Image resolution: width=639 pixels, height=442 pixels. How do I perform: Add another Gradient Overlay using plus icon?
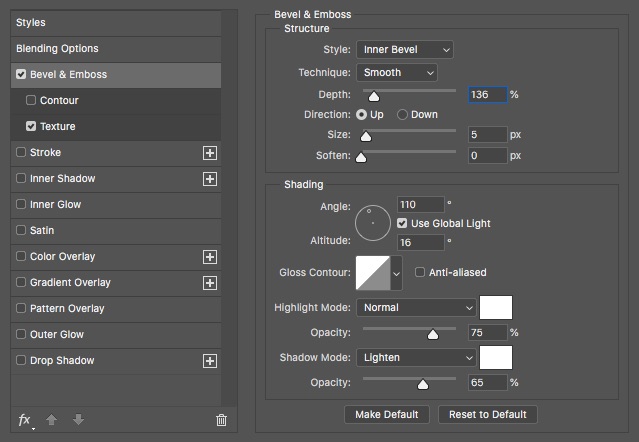[x=210, y=283]
